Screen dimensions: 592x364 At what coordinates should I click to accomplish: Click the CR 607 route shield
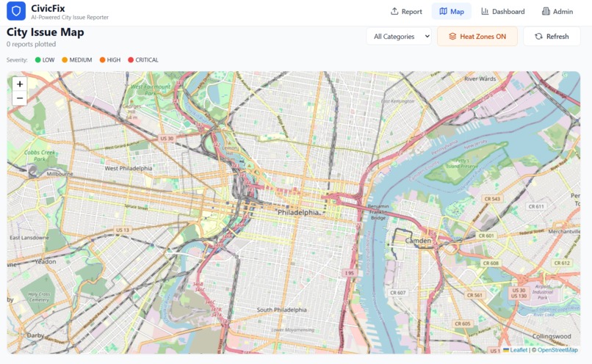(x=397, y=292)
